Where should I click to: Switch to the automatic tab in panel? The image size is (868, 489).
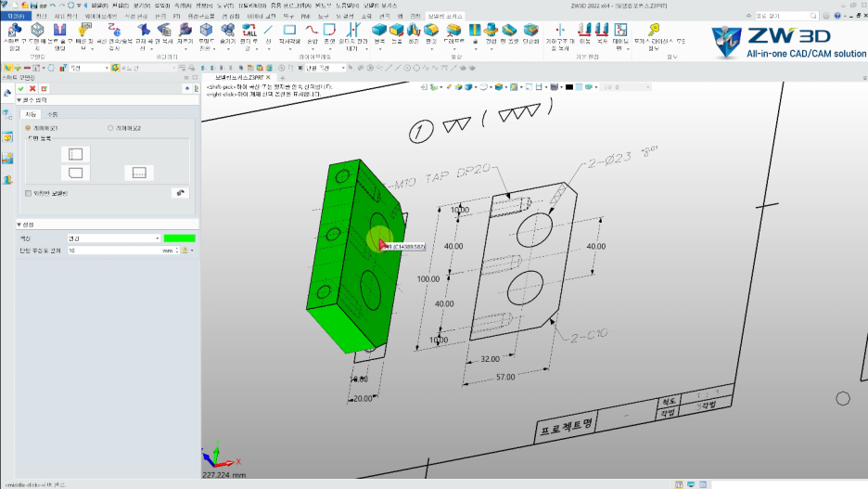click(31, 114)
